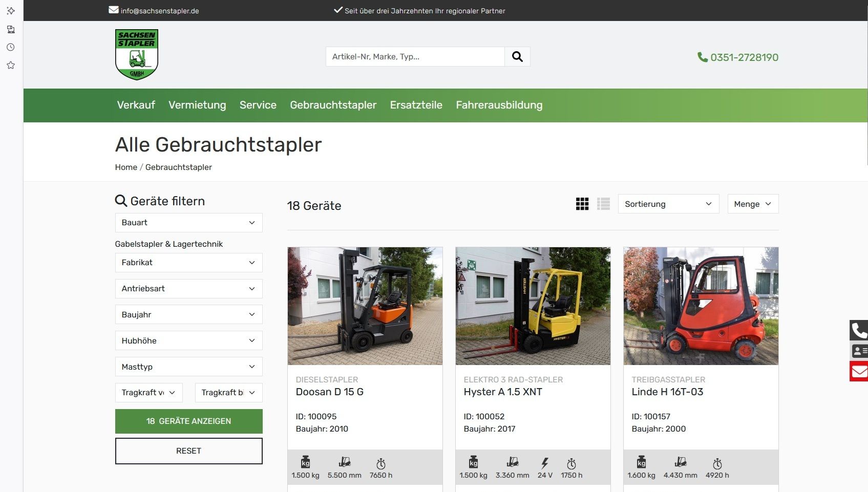The height and width of the screenshot is (492, 868).
Task: Switch to grid view layout
Action: [582, 204]
